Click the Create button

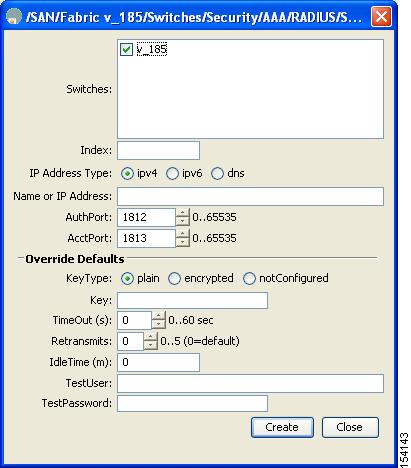282,427
